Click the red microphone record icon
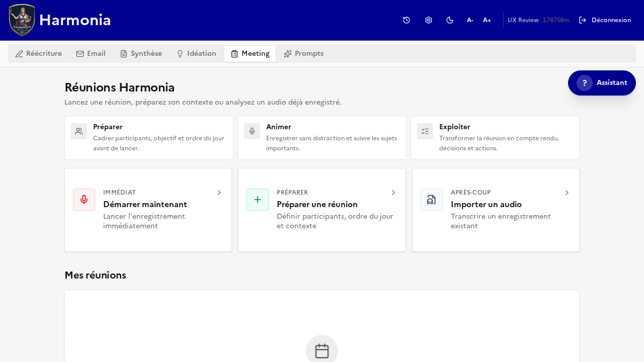This screenshot has width=644, height=362. pos(84,200)
